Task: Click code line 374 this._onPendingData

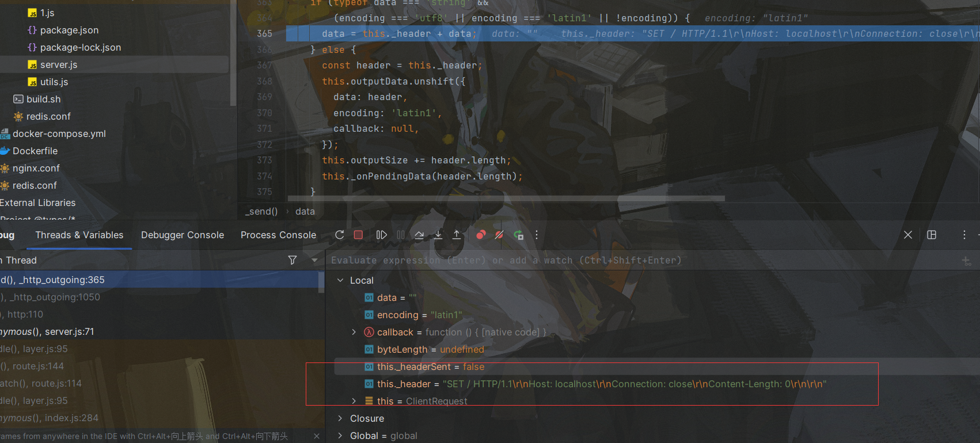Action: (x=422, y=176)
